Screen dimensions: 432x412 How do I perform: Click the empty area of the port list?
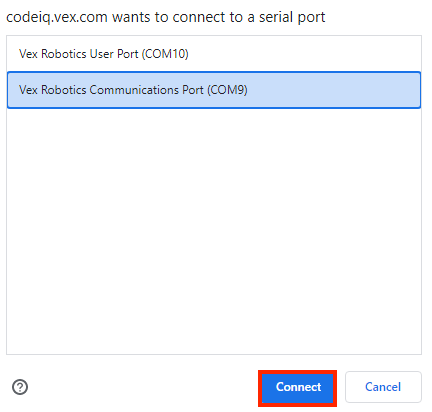(x=214, y=230)
